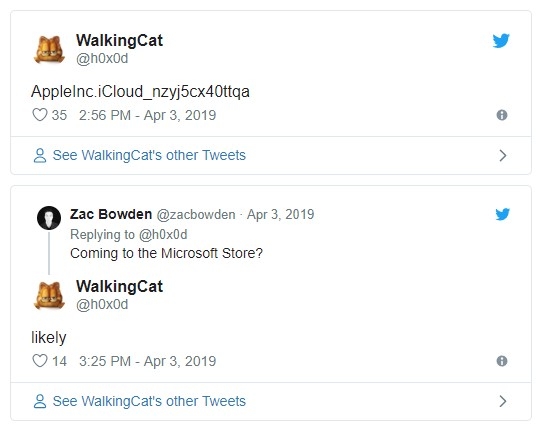This screenshot has width=538, height=427.
Task: Open the first "See WalkingCat's other Tweets" link
Action: 149,155
